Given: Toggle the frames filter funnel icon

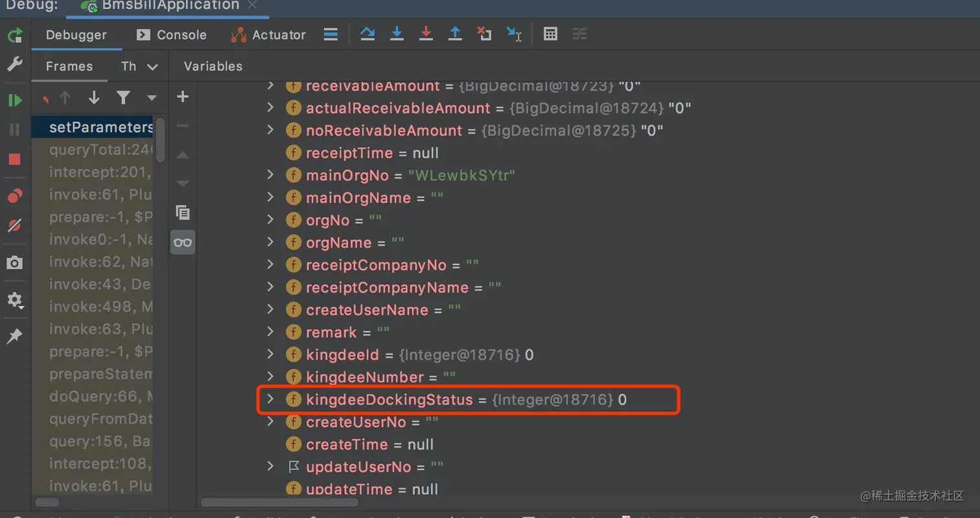Looking at the screenshot, I should [123, 98].
